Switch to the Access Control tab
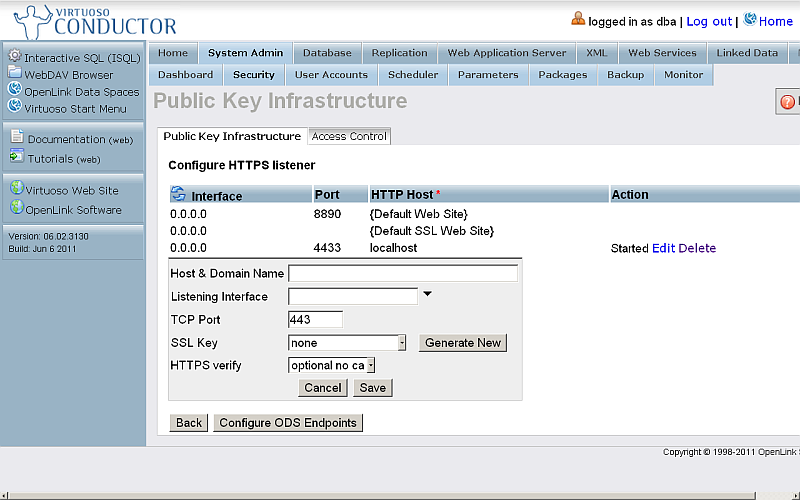This screenshot has height=500, width=800. pyautogui.click(x=349, y=136)
